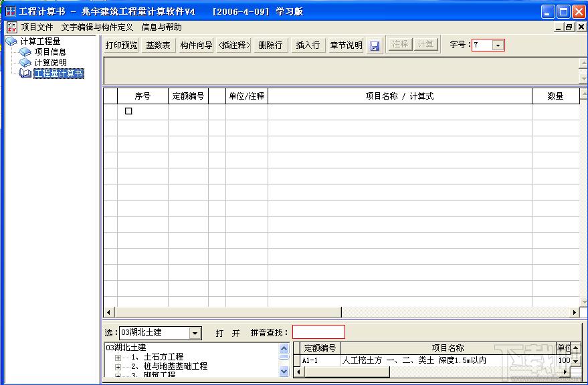The image size is (588, 385).
Task: Click the book icon next to 项目信息
Action: (25, 51)
